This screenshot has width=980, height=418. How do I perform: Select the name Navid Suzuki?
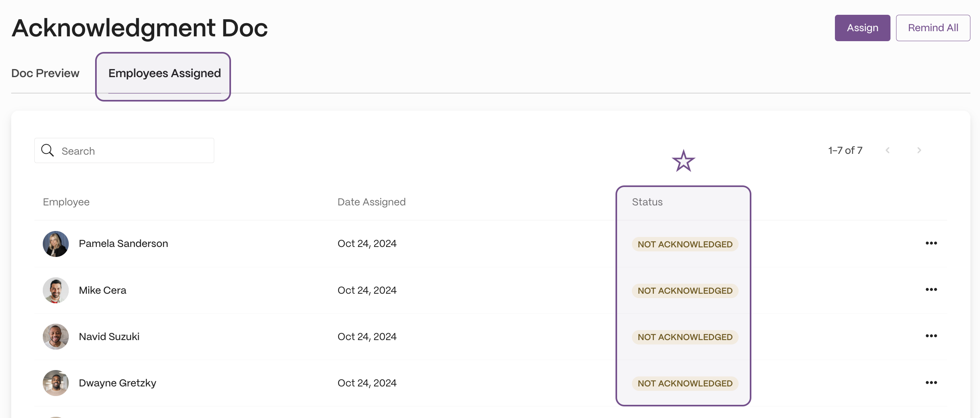[x=109, y=336]
